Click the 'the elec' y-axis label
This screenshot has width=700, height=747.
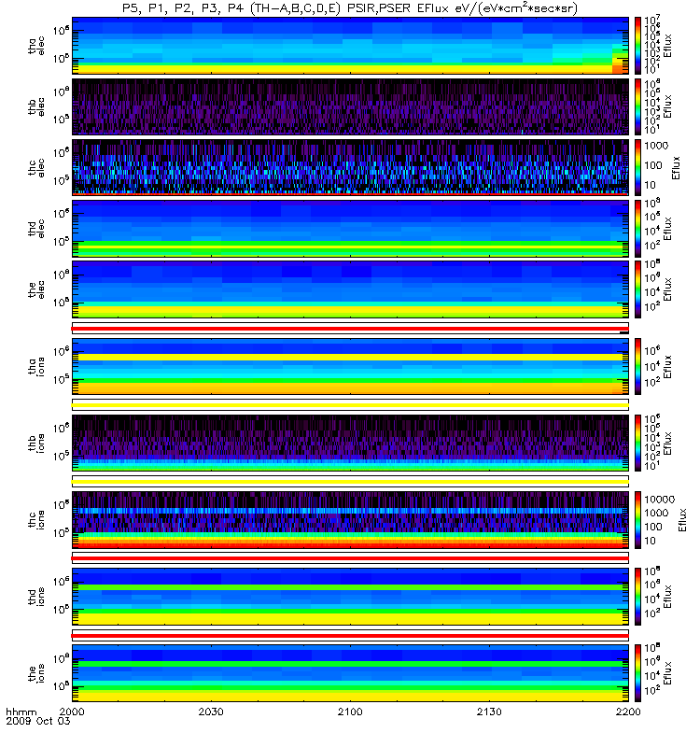(36, 289)
